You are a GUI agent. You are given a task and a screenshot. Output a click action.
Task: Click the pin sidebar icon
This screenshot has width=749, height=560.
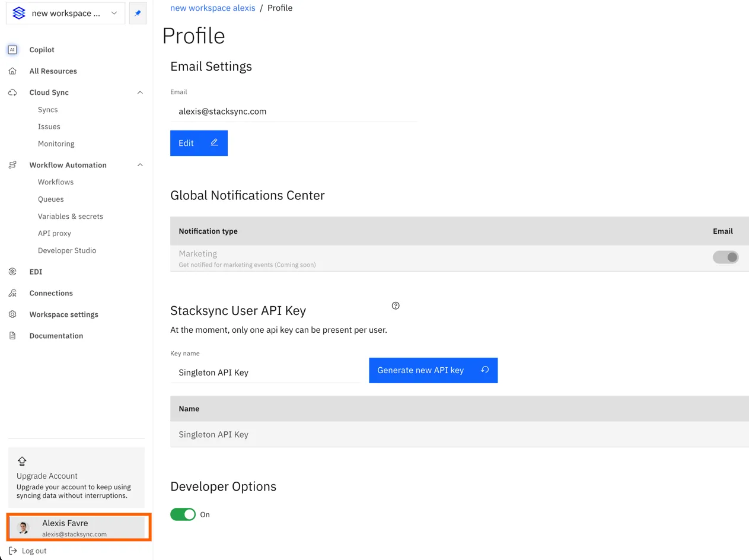point(138,13)
